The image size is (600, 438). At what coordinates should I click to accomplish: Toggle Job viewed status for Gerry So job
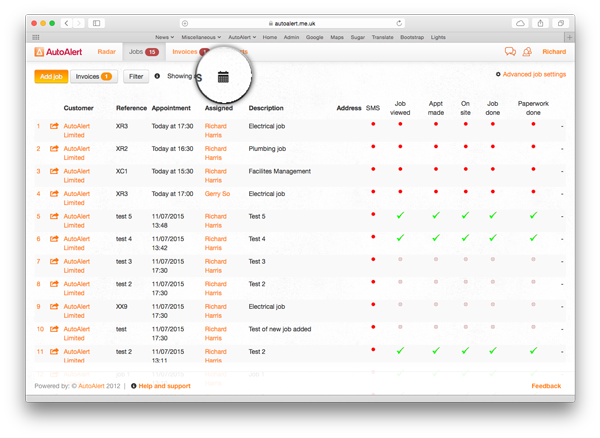pos(400,192)
